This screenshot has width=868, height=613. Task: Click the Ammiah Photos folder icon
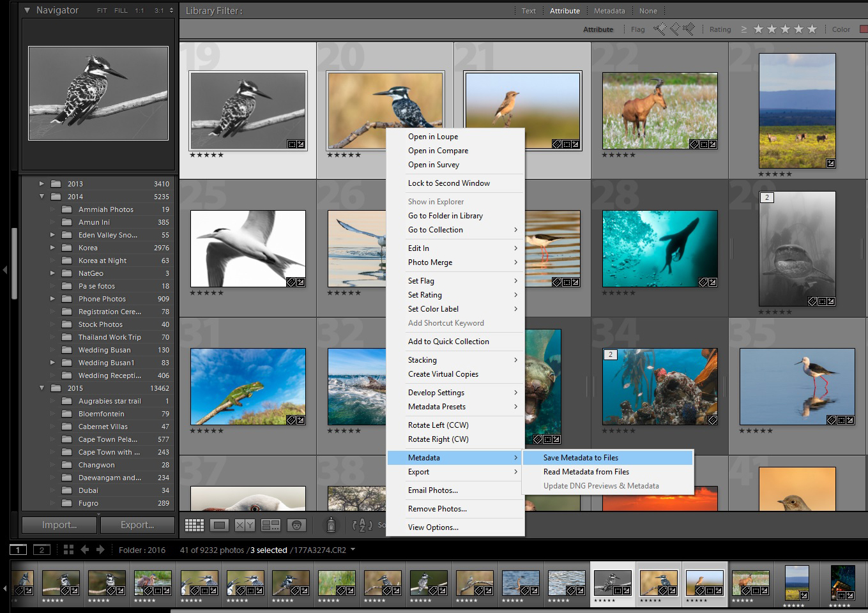pos(67,209)
